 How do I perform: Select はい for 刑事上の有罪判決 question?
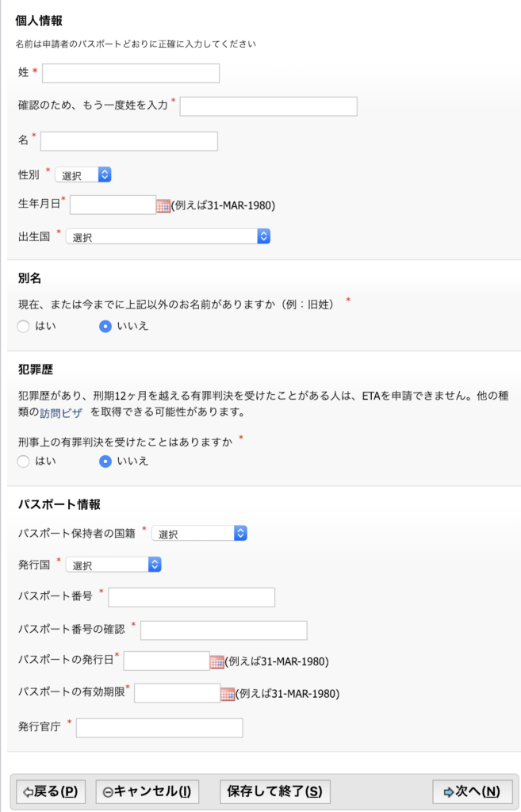[x=23, y=462]
